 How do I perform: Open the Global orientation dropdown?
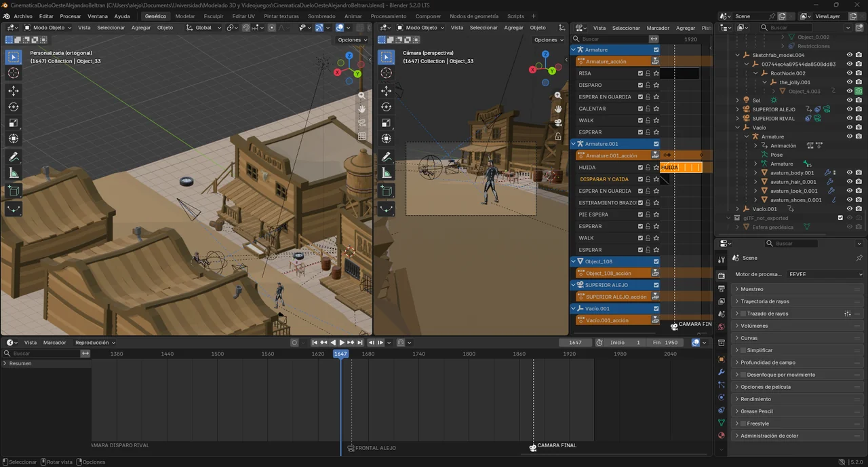point(204,28)
